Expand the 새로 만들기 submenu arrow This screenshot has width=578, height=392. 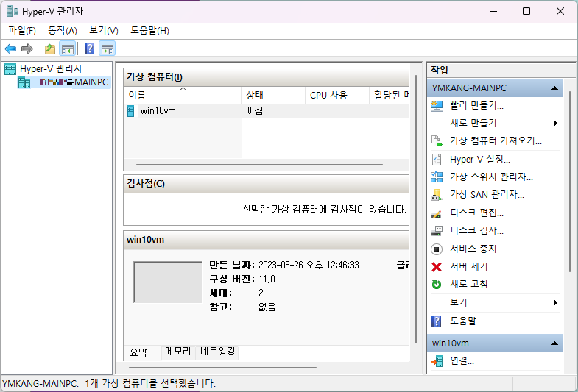coord(555,124)
